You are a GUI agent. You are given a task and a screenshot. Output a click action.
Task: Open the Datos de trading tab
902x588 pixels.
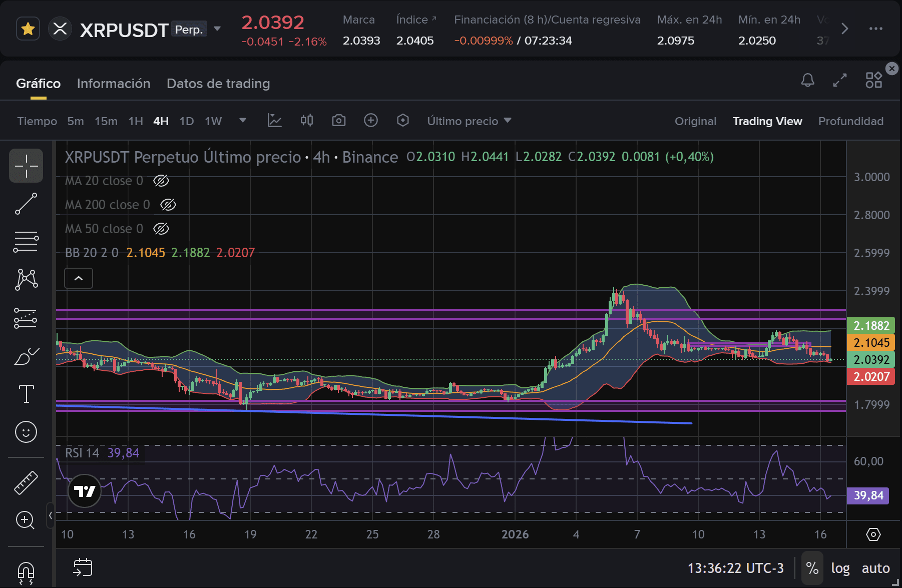pos(218,84)
